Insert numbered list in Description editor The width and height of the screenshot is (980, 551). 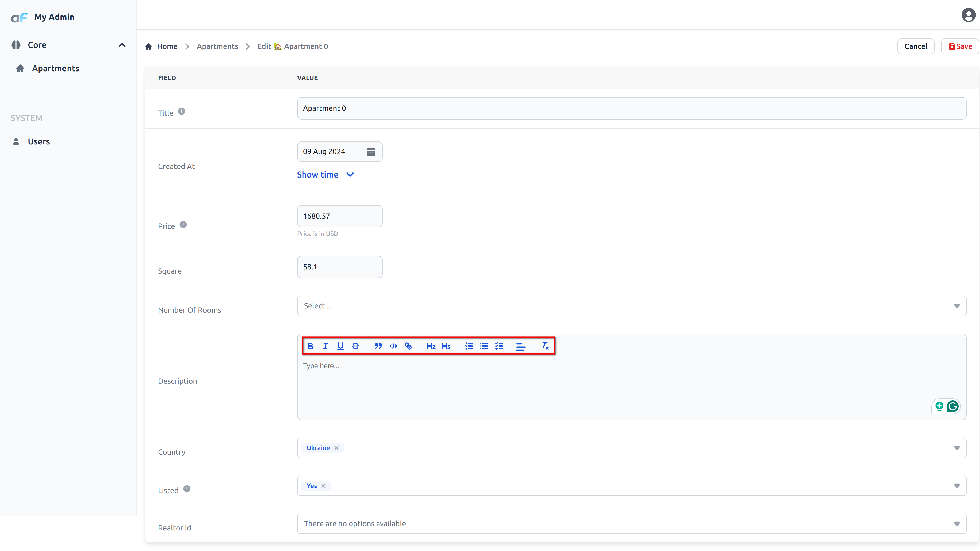(x=469, y=346)
